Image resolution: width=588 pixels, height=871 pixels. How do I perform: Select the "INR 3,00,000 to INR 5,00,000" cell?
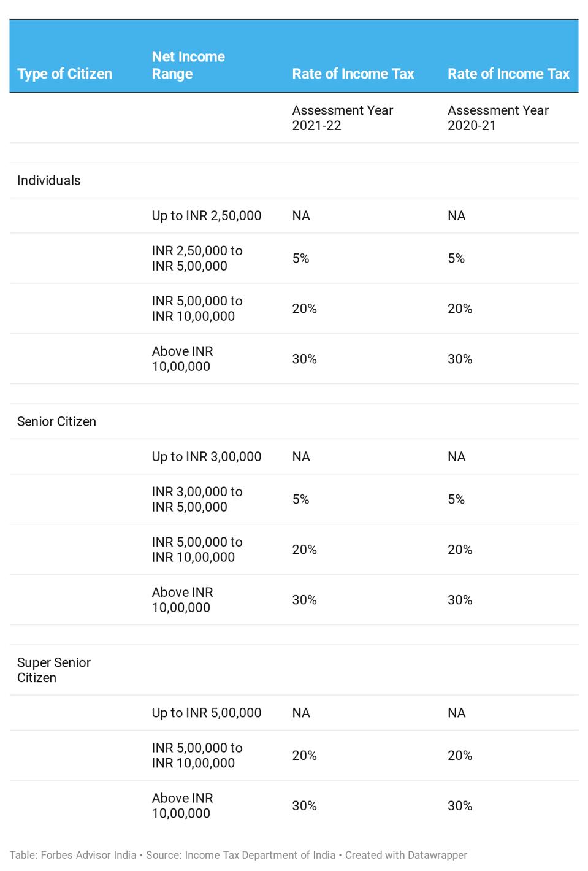pyautogui.click(x=197, y=499)
